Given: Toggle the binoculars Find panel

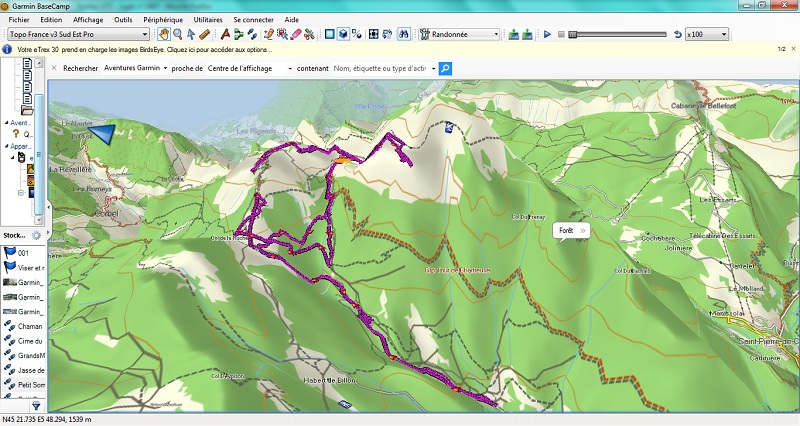Looking at the screenshot, I should (x=404, y=34).
